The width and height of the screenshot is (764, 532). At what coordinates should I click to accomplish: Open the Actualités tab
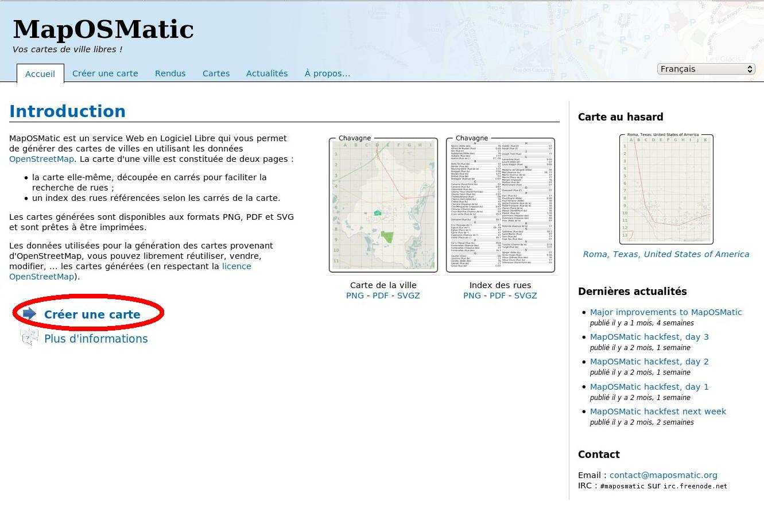click(267, 73)
